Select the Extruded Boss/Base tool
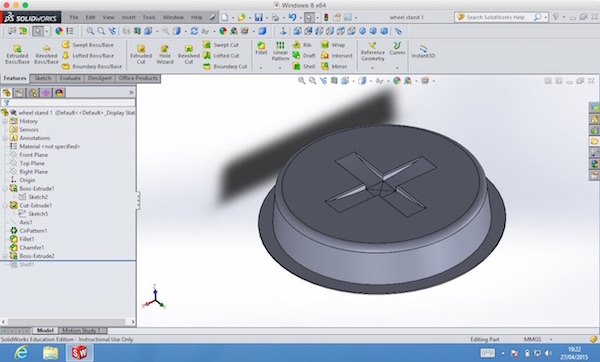 [x=17, y=54]
